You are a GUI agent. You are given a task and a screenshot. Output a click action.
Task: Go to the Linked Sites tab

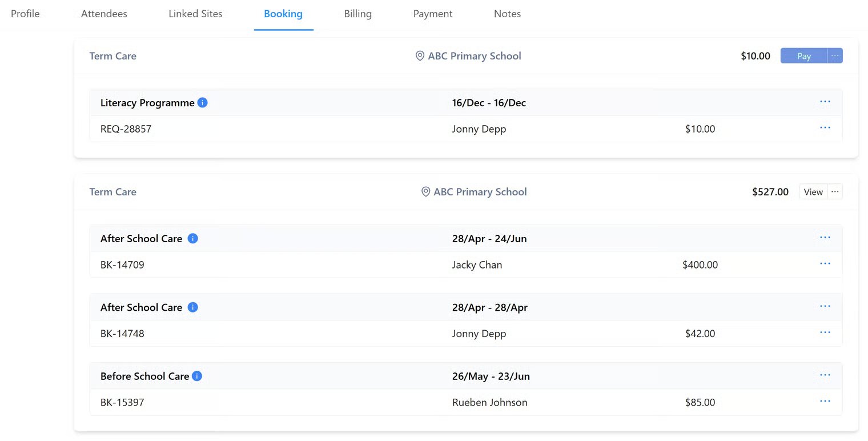[195, 14]
